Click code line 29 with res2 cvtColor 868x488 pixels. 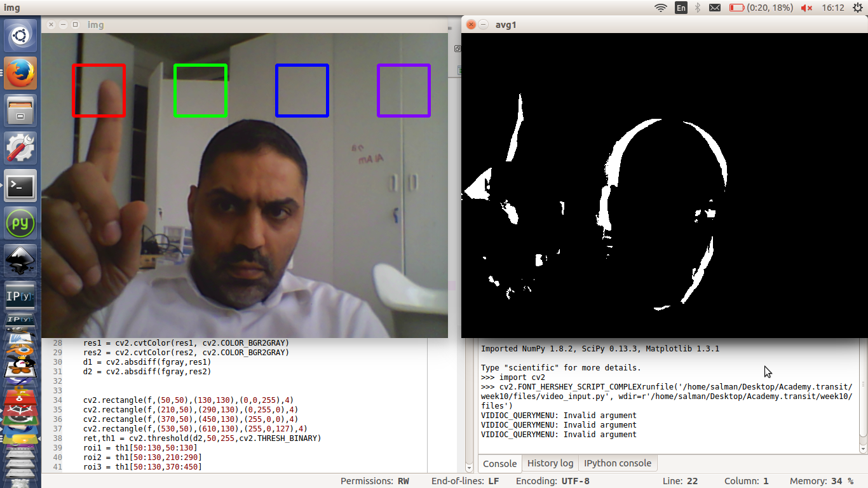186,353
